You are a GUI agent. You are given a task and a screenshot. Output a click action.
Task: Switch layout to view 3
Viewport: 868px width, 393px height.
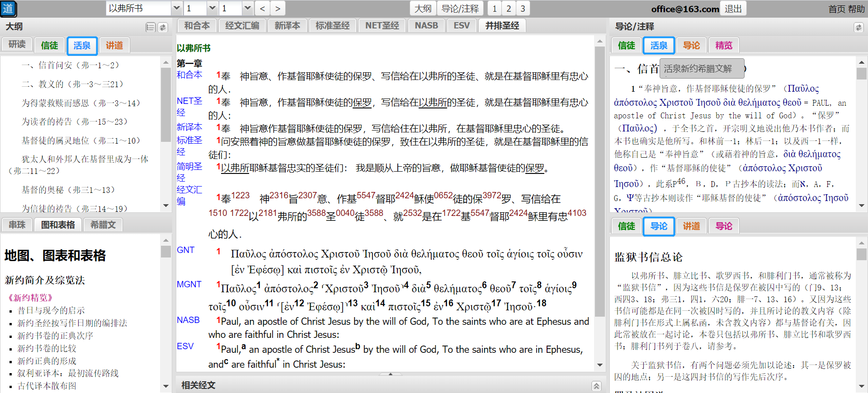pyautogui.click(x=523, y=9)
